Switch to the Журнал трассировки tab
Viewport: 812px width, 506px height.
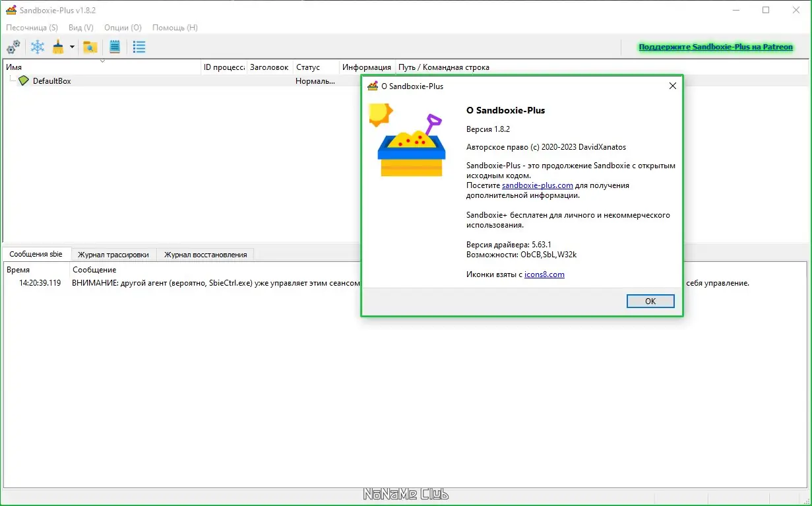coord(113,255)
